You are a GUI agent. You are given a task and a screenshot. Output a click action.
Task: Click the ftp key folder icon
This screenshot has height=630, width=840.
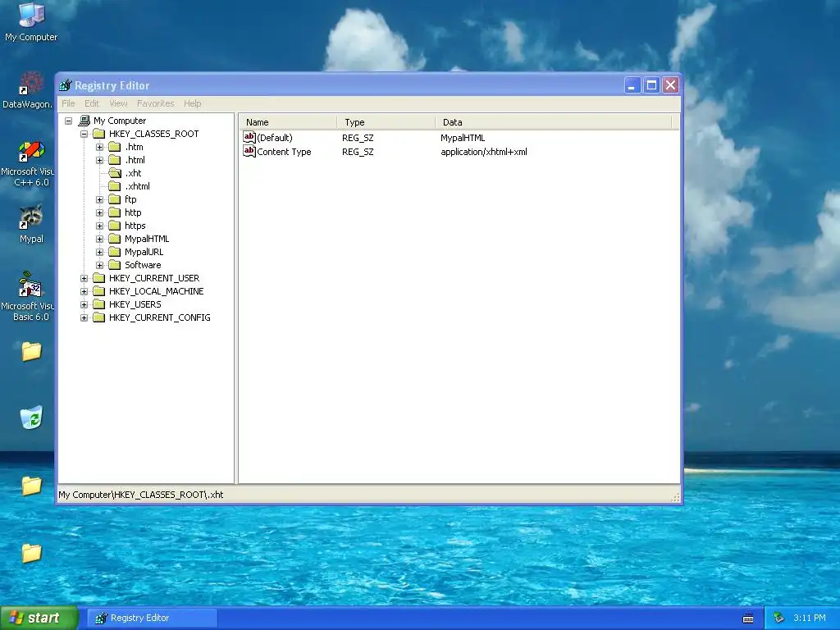[x=115, y=199]
